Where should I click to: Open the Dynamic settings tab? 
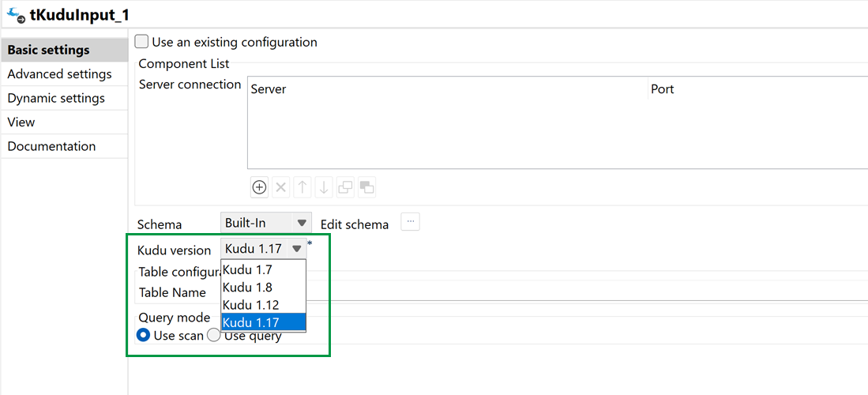coord(64,98)
